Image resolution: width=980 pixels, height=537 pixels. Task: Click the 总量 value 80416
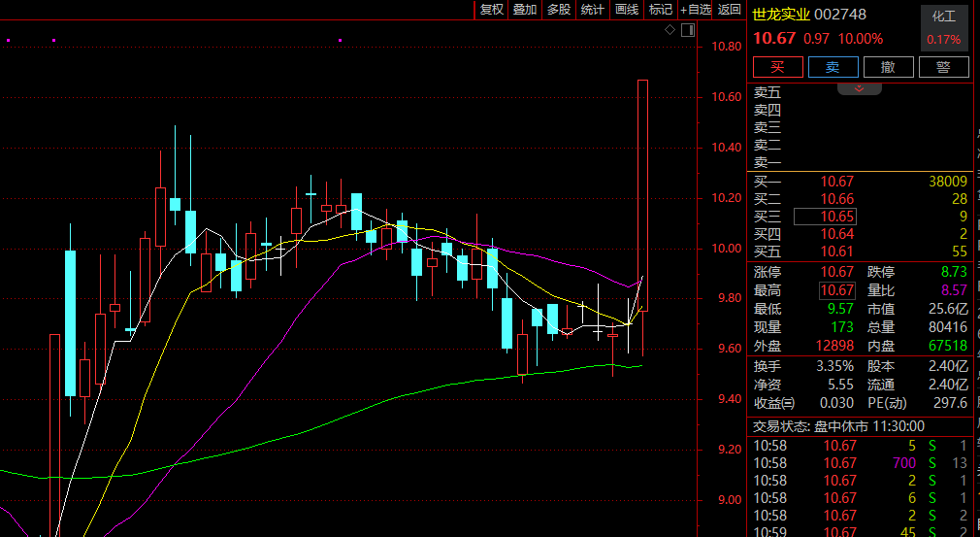(x=948, y=327)
